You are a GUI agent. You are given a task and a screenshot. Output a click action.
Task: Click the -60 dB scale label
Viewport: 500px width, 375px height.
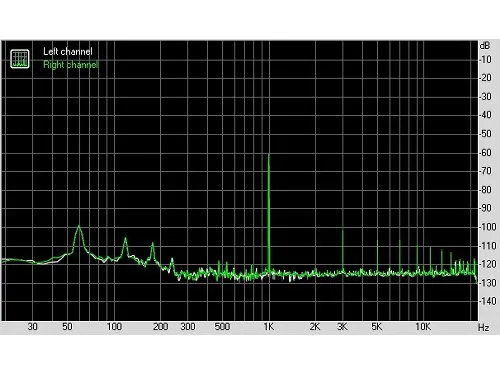coord(485,153)
